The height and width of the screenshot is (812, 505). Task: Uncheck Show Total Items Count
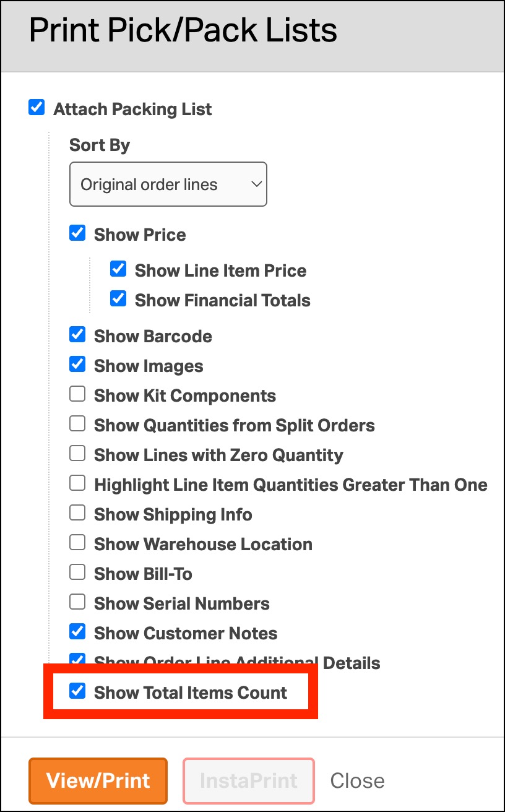click(x=77, y=692)
